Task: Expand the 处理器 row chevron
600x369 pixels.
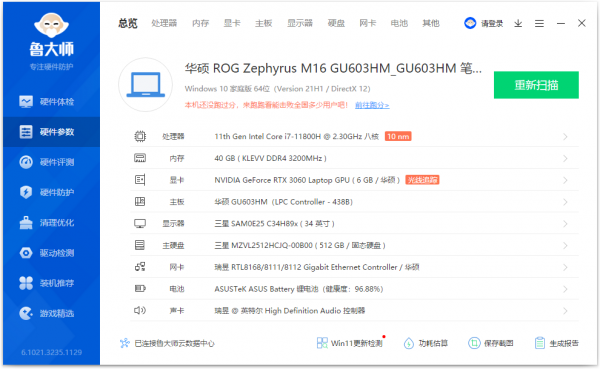Action: coord(565,137)
